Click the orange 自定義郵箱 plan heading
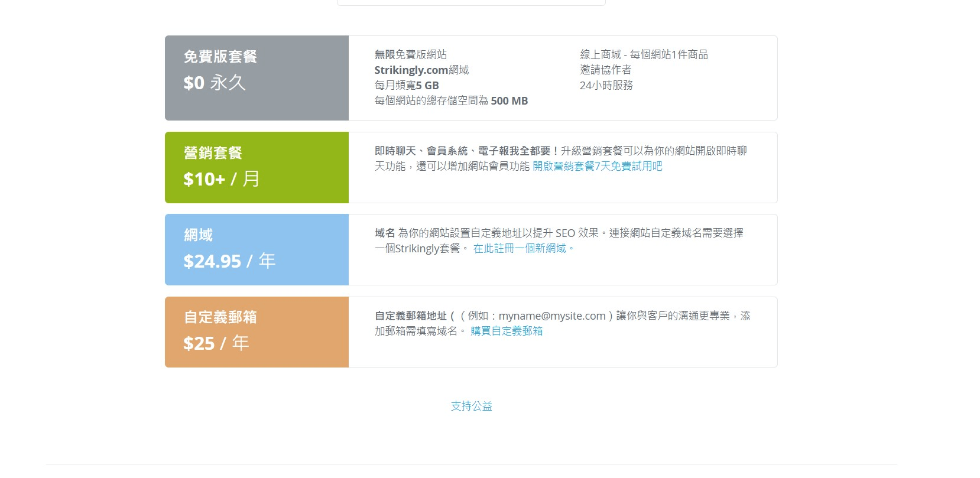Viewport: 980px width, 478px height. 220,317
